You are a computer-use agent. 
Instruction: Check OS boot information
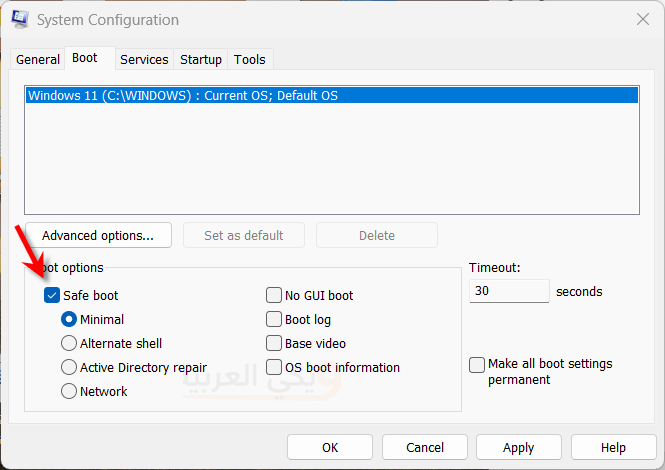tap(274, 367)
